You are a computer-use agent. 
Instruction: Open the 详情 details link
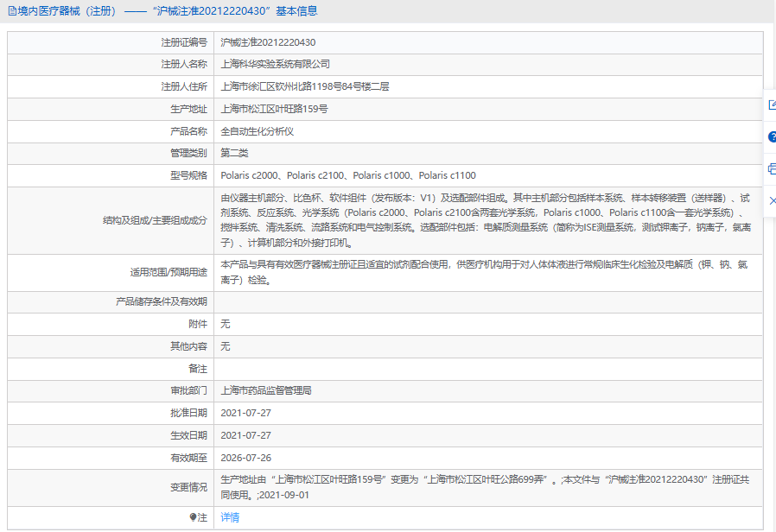point(230,517)
